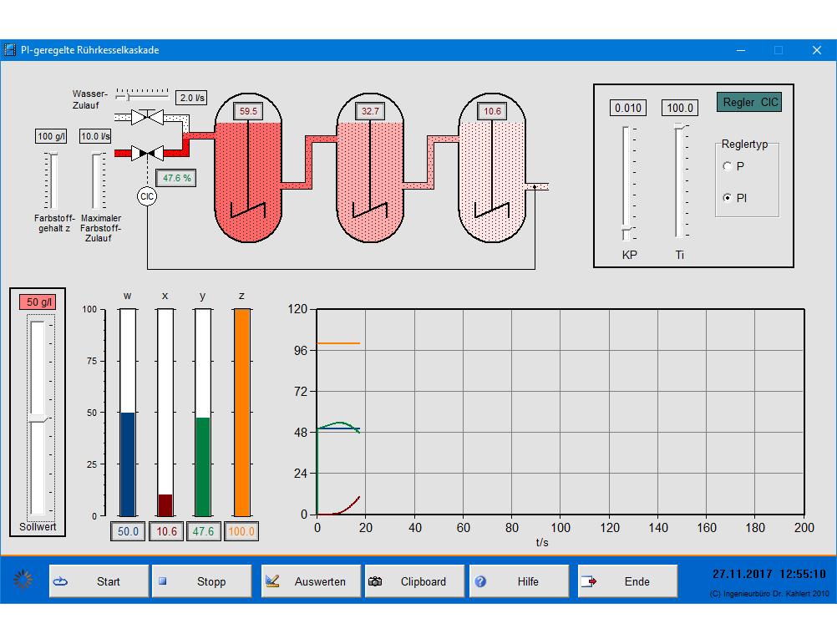The height and width of the screenshot is (644, 837).
Task: Click the w value box showing 50.0
Action: click(x=128, y=531)
